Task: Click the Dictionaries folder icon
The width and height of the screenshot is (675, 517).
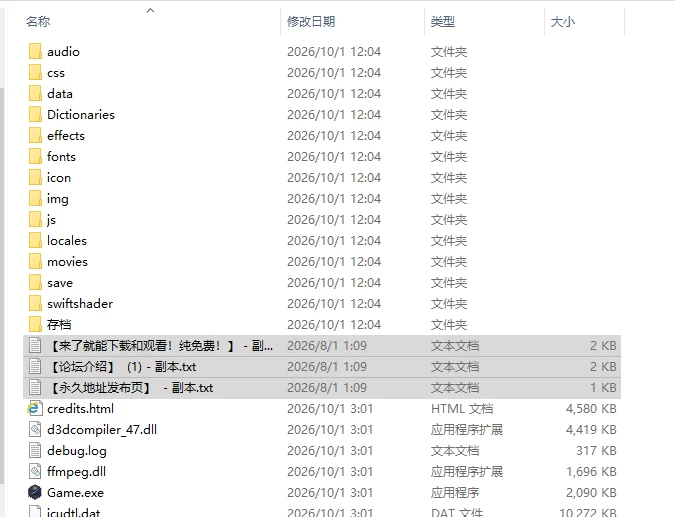Action: (x=35, y=115)
